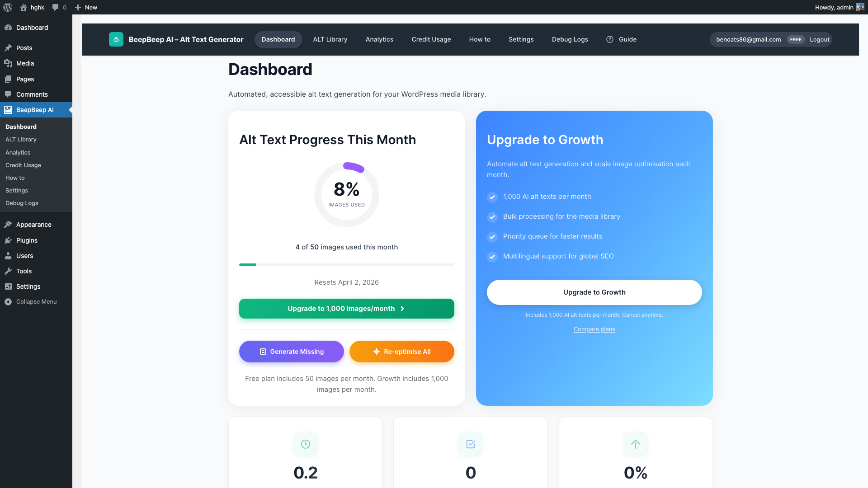
Task: Click the WordPress logo in the admin bar
Action: [x=7, y=7]
